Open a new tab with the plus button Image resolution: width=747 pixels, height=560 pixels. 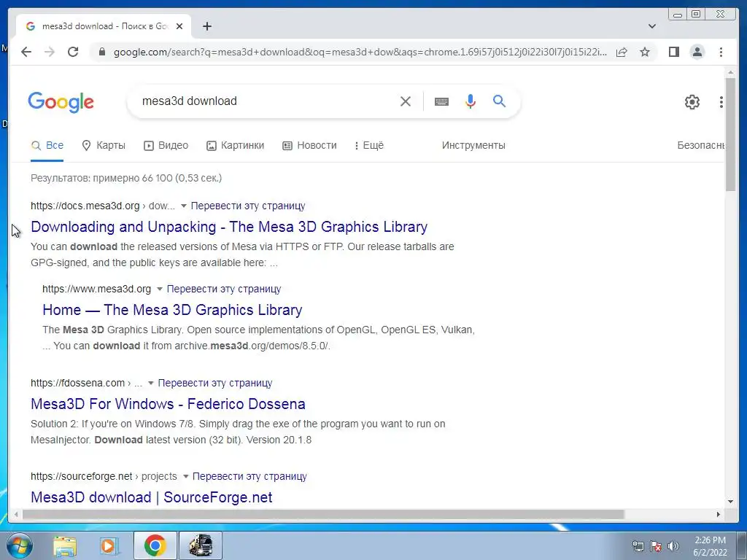(x=206, y=26)
